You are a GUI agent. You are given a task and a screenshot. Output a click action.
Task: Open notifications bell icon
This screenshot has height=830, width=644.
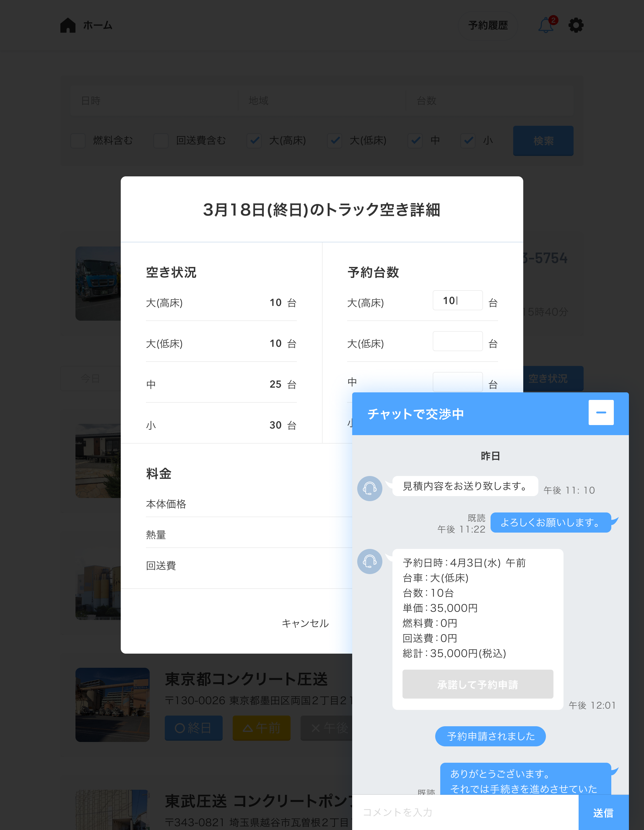[x=546, y=25]
